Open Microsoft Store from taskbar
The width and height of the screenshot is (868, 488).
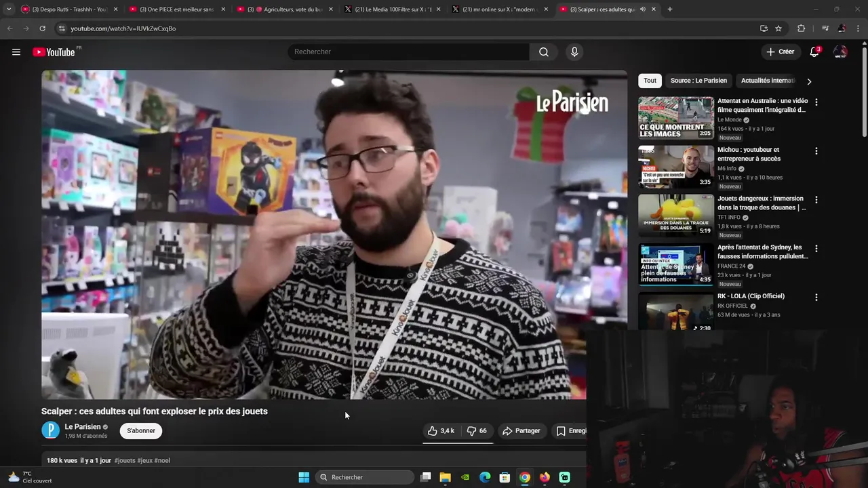[x=505, y=477]
